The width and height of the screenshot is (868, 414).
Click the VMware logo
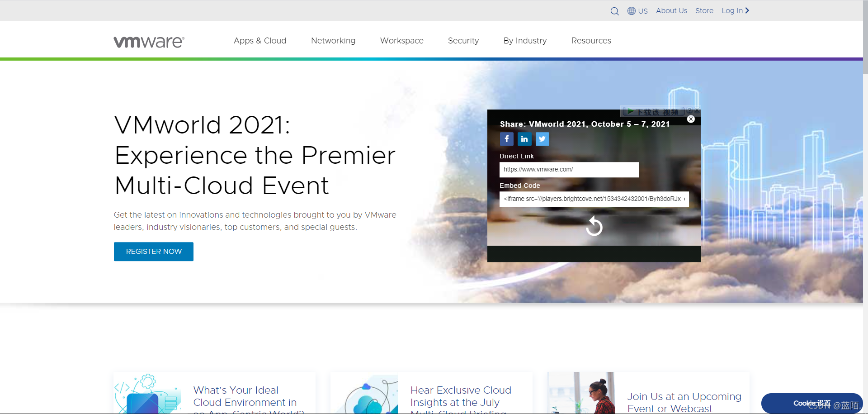(x=149, y=42)
